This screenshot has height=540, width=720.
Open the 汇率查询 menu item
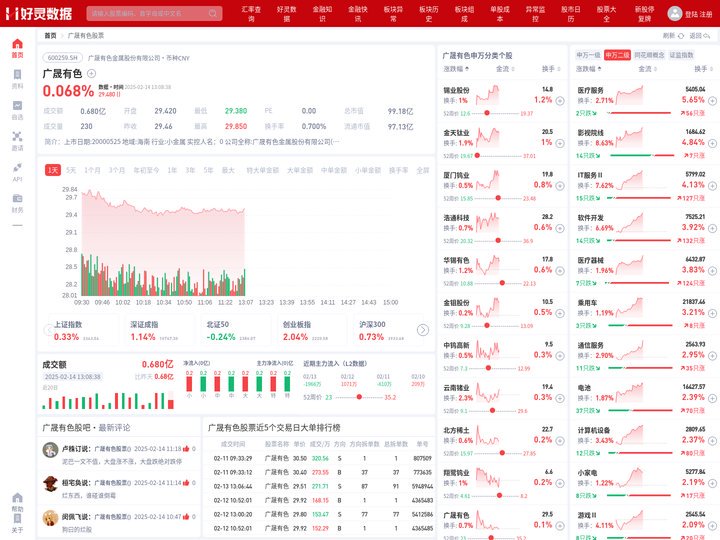[x=251, y=13]
